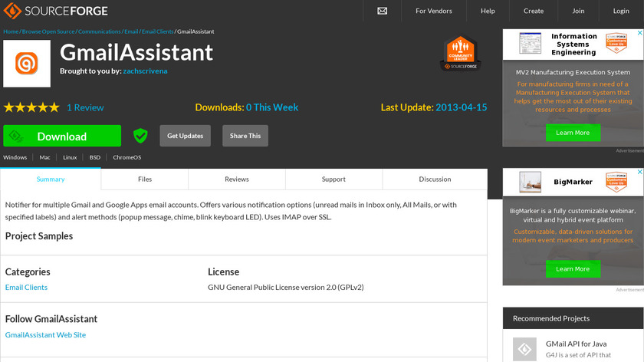Open the For Vendors menu

[434, 11]
